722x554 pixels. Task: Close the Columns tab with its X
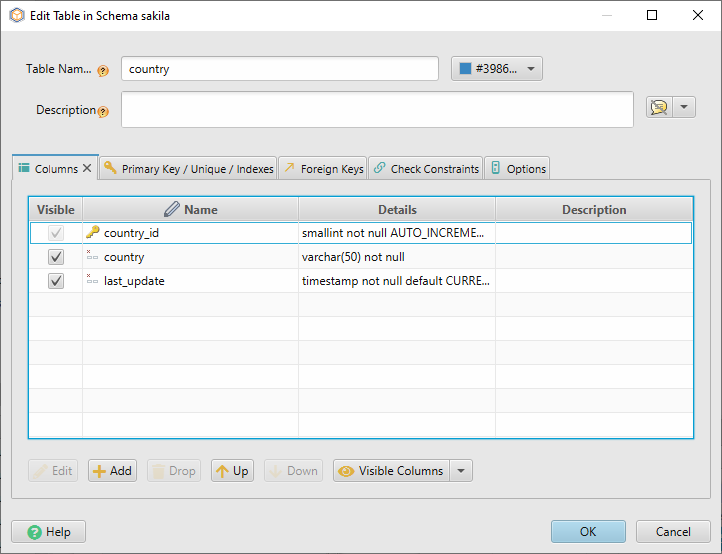[87, 169]
